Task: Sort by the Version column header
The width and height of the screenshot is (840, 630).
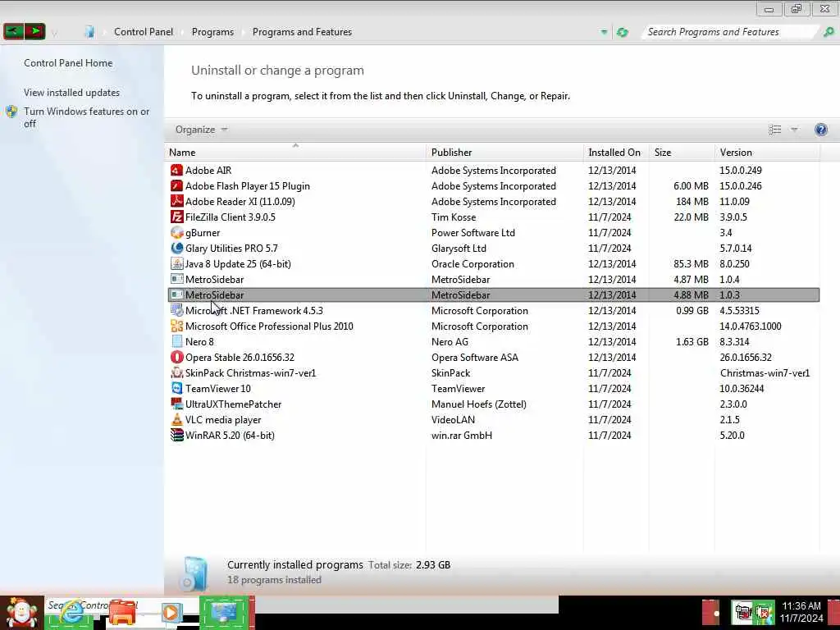Action: pyautogui.click(x=767, y=152)
